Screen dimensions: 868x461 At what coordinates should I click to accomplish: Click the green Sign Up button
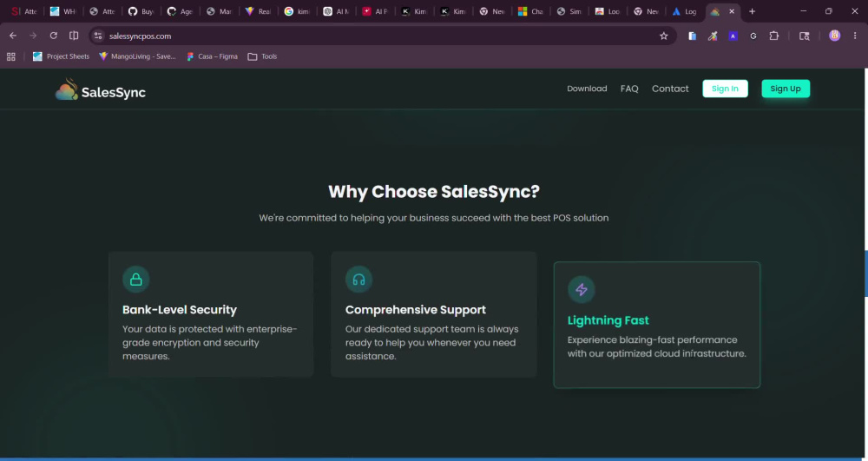786,89
